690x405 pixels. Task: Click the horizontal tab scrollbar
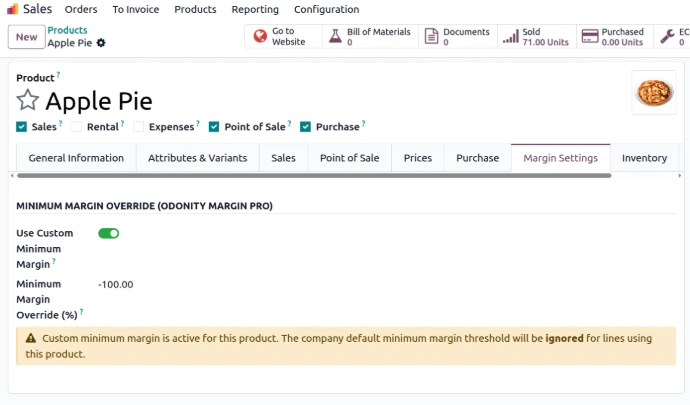pos(315,176)
